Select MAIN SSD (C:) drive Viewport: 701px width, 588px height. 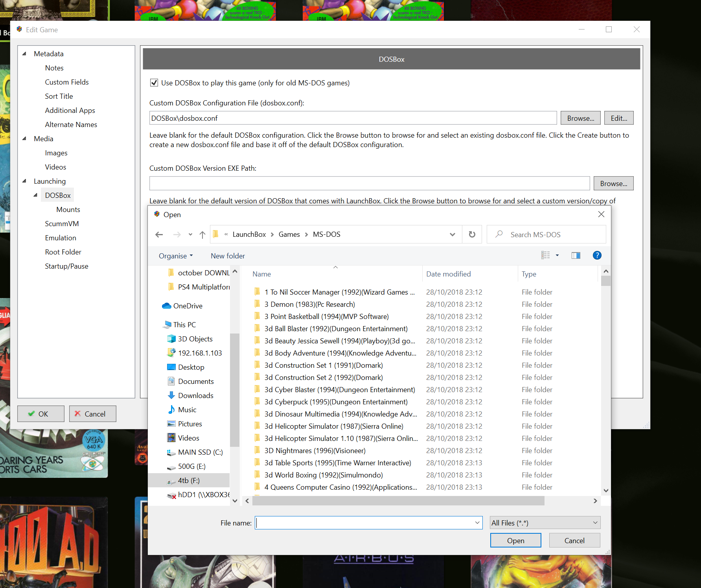(195, 452)
